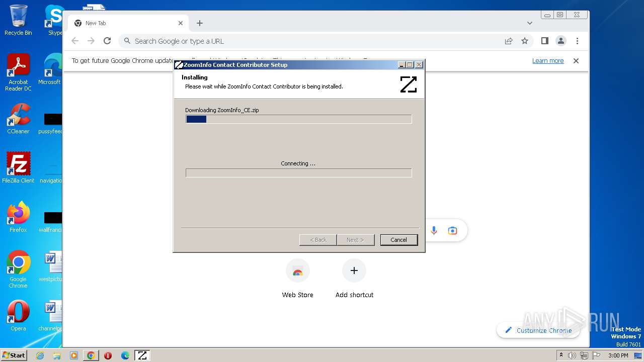Close the ZoomInfo setup window
The height and width of the screenshot is (362, 644).
coord(419,65)
